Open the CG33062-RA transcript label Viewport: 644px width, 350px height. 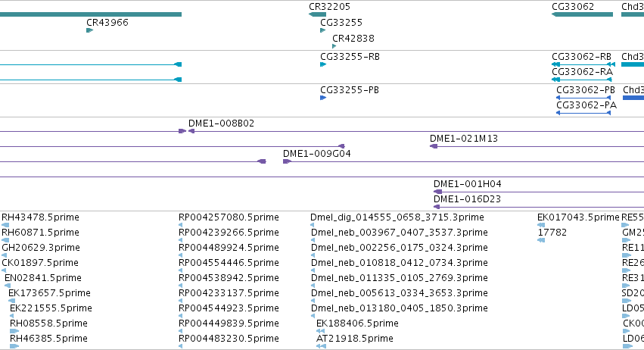(x=582, y=72)
